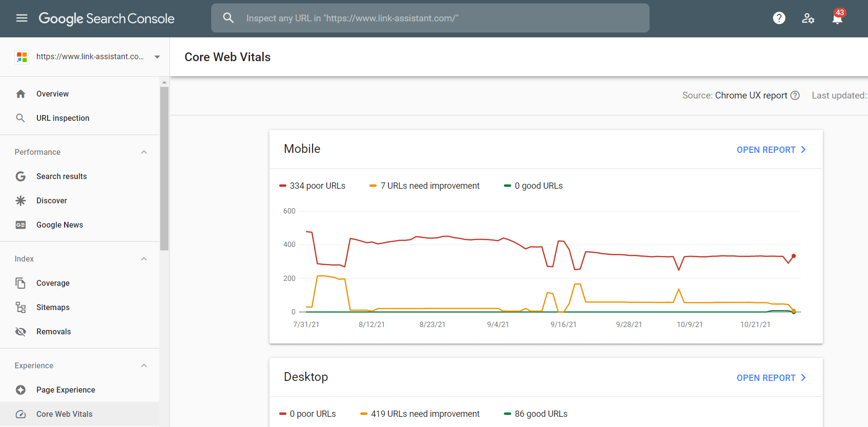
Task: Select Core Web Vitals menu item
Action: pyautogui.click(x=80, y=414)
